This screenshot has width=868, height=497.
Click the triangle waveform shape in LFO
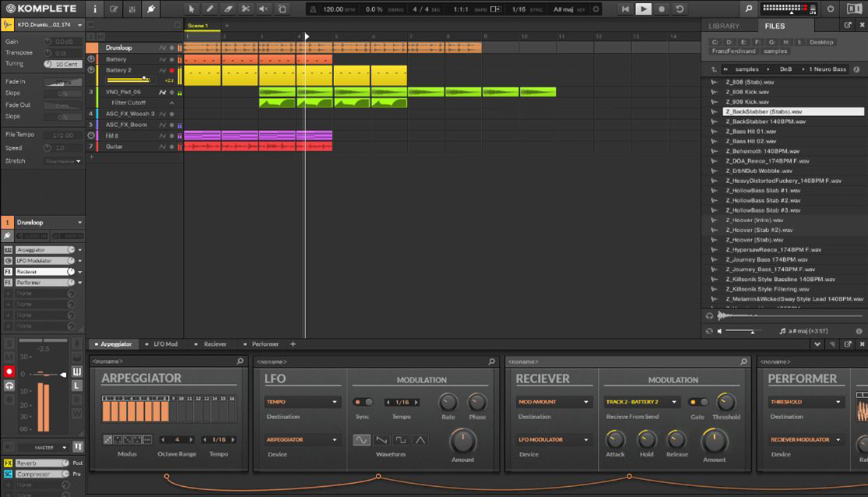tap(420, 440)
